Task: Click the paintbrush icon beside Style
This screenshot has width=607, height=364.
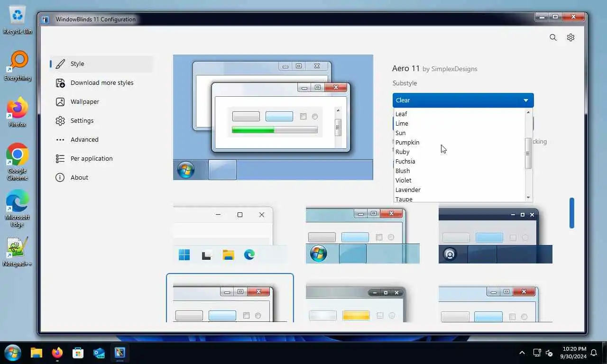Action: tap(60, 64)
